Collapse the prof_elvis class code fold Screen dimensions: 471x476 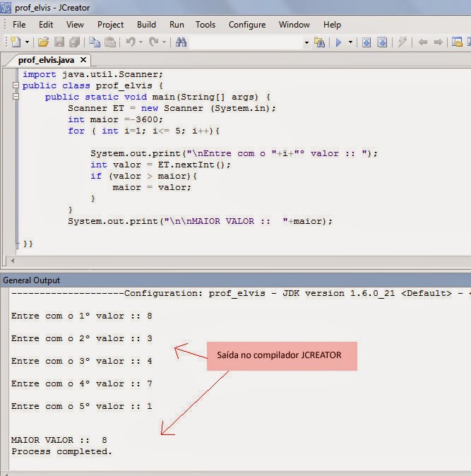16,85
